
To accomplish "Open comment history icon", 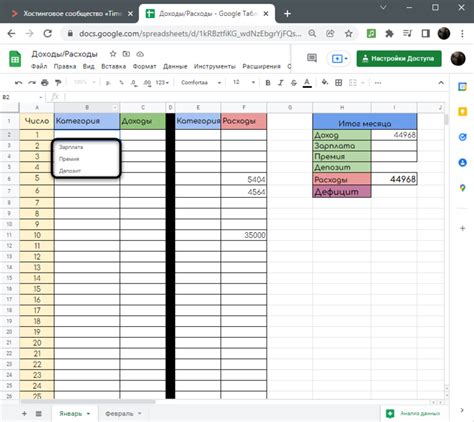I will point(312,58).
